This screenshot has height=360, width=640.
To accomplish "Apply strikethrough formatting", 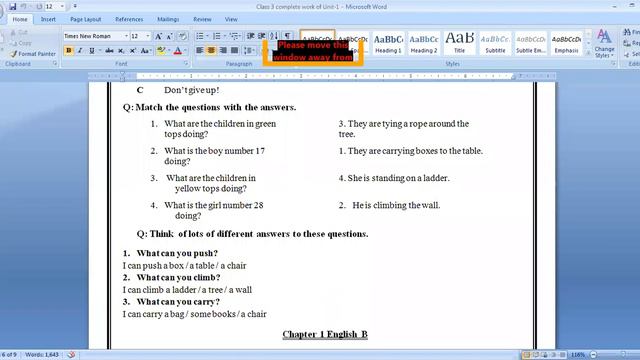I will pyautogui.click(x=109, y=51).
